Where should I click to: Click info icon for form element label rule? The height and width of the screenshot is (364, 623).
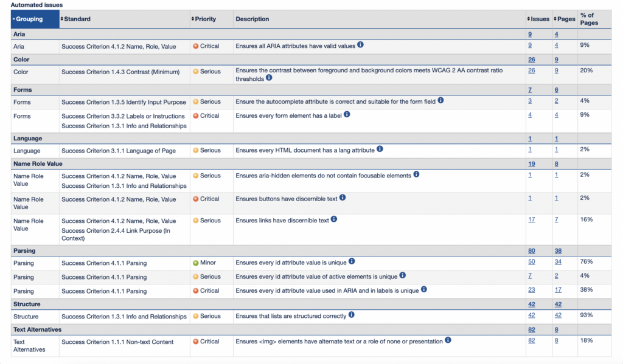click(x=347, y=114)
